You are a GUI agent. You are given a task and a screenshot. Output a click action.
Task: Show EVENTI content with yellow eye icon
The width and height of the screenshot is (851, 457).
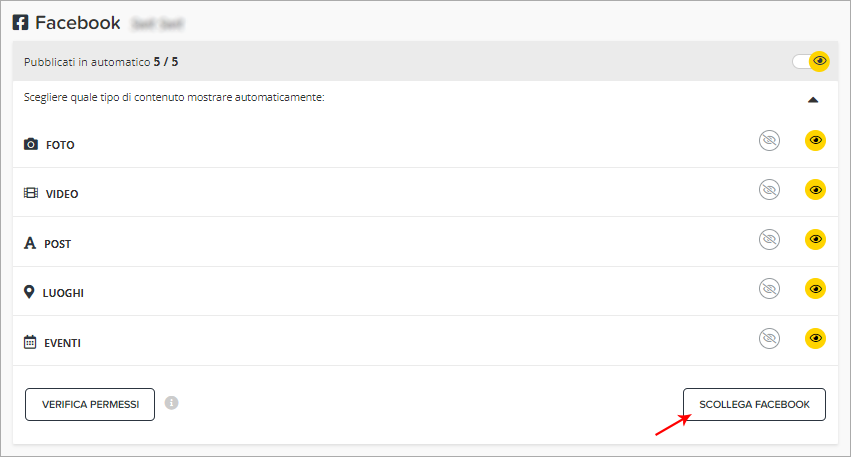coord(815,338)
